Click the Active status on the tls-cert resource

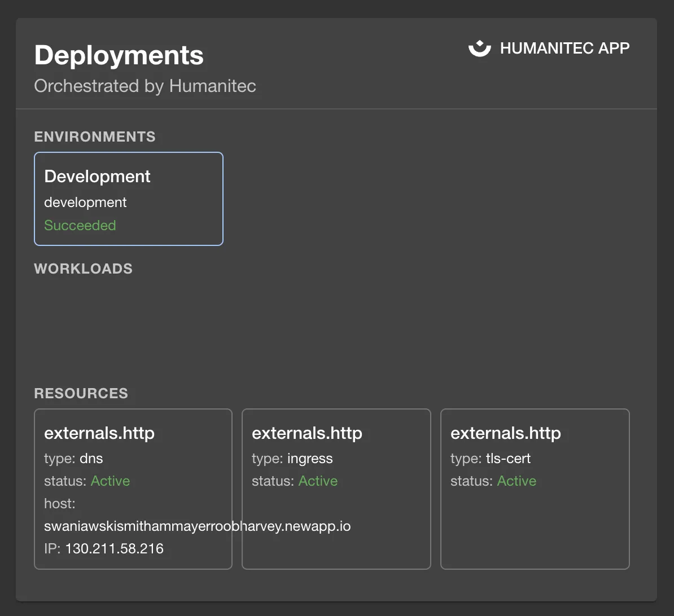[x=517, y=481]
